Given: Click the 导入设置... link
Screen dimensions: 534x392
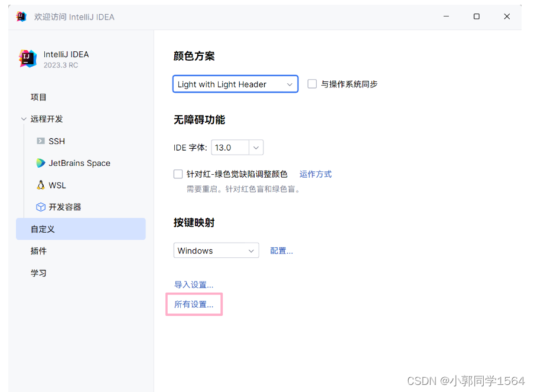Looking at the screenshot, I should click(194, 285).
